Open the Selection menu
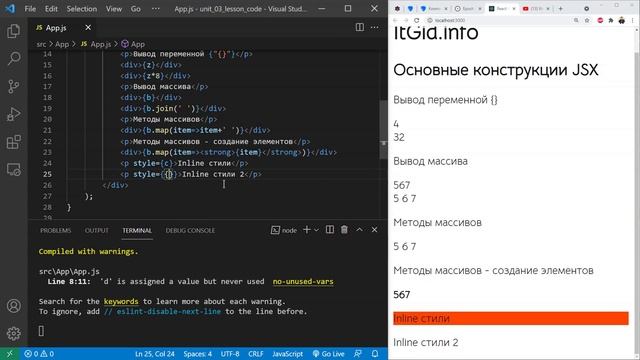640x360 pixels. tap(82, 9)
